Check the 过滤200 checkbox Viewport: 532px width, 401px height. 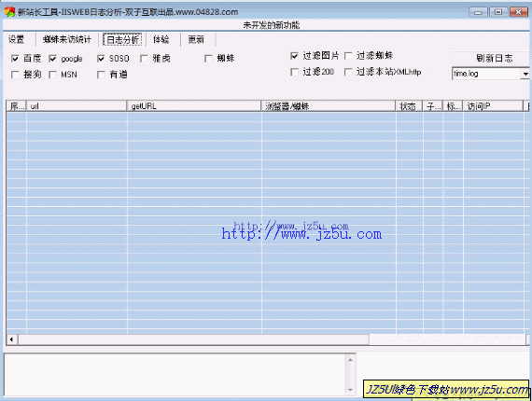(x=295, y=72)
